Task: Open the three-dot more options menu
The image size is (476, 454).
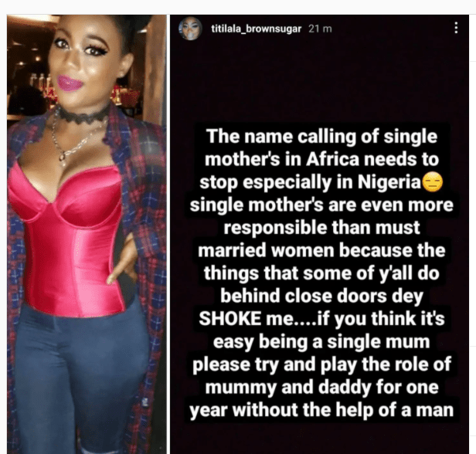Action: coord(456,28)
